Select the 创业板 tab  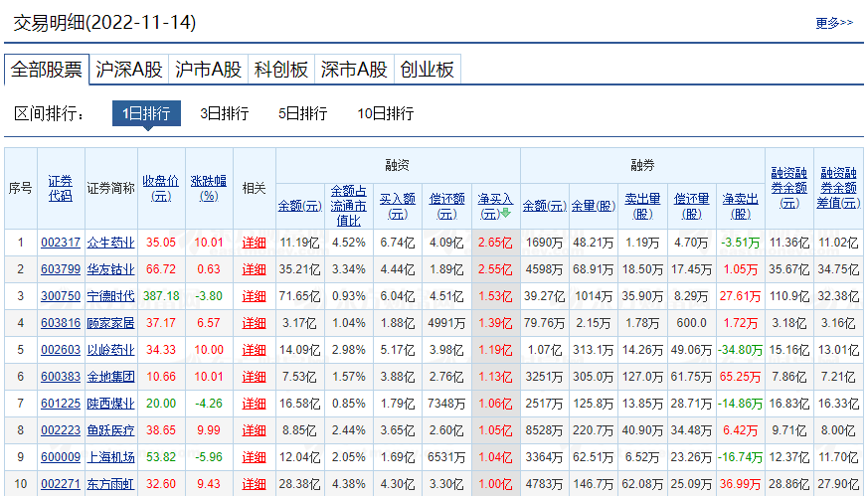click(x=427, y=69)
